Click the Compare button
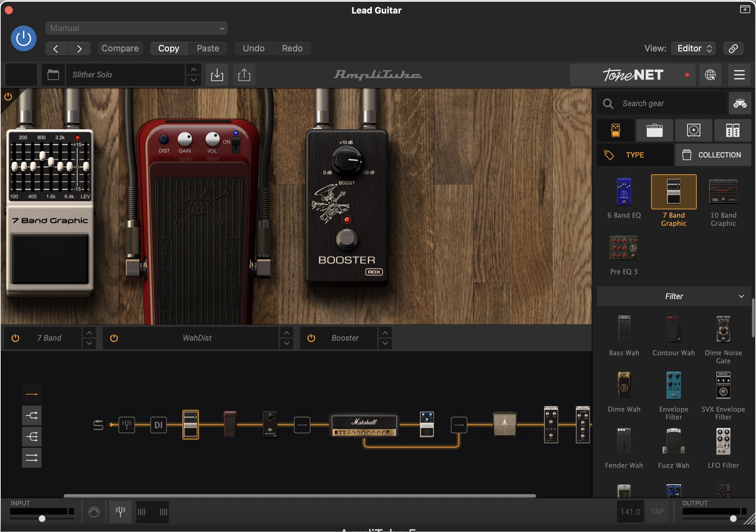The width and height of the screenshot is (756, 532). (x=120, y=48)
